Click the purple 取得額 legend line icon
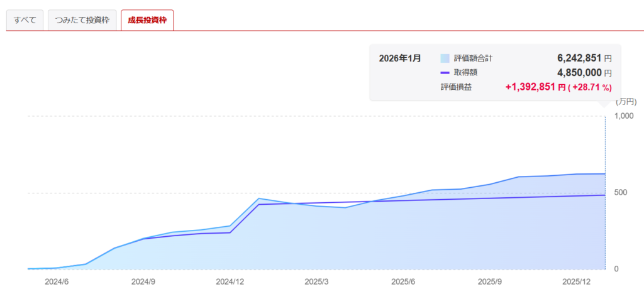Image resolution: width=644 pixels, height=299 pixels. 445,73
